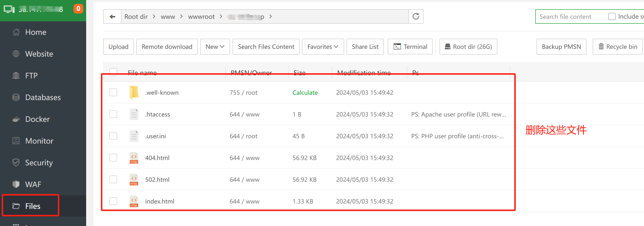Click the Website globe icon
Viewport: 644px width, 226px height.
16,54
